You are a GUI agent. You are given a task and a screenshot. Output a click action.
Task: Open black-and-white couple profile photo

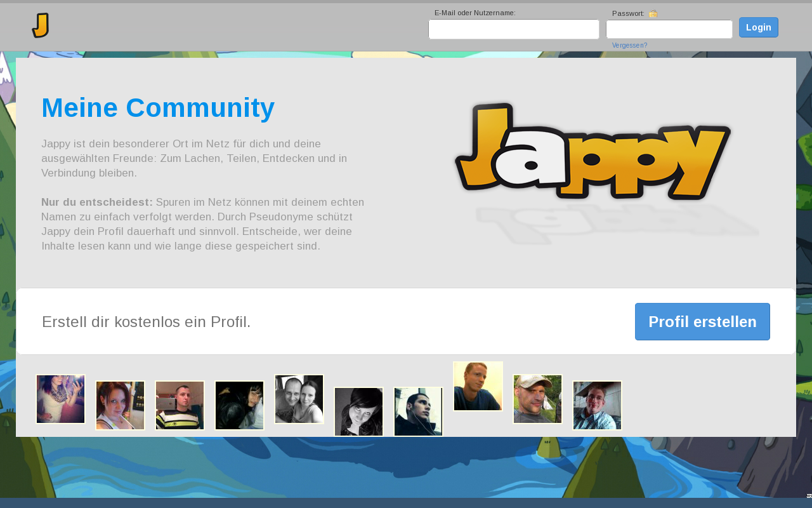click(x=299, y=399)
